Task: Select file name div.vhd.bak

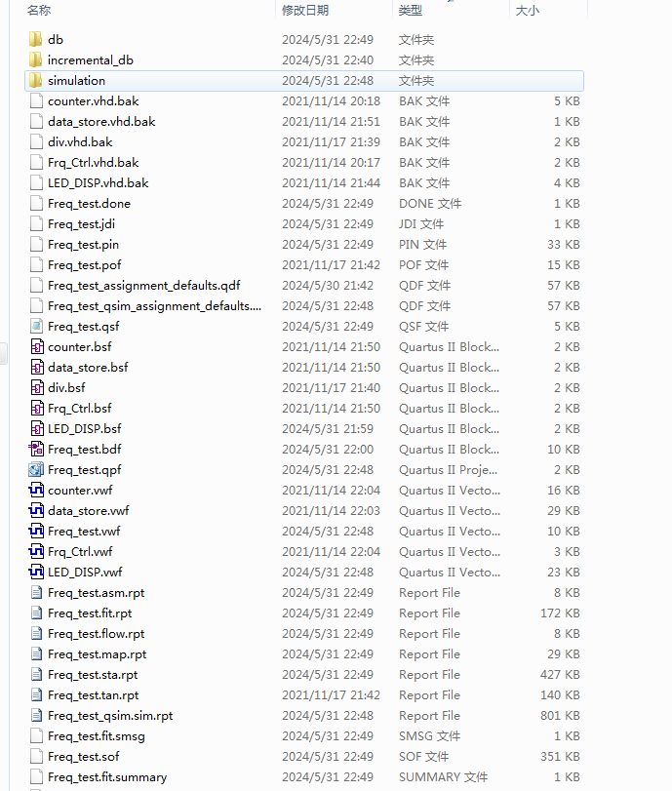Action: coord(80,142)
